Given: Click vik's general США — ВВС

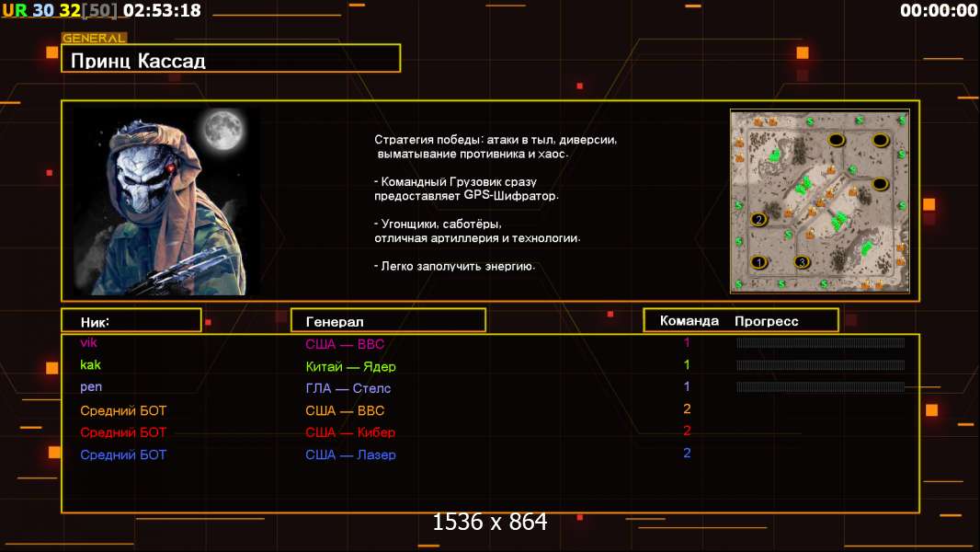Looking at the screenshot, I should tap(345, 344).
